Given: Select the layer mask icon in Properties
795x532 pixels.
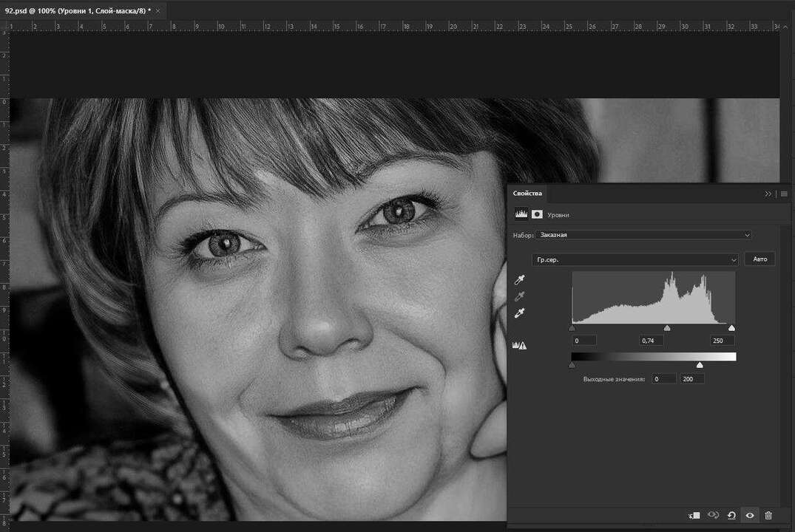Looking at the screenshot, I should [x=537, y=214].
